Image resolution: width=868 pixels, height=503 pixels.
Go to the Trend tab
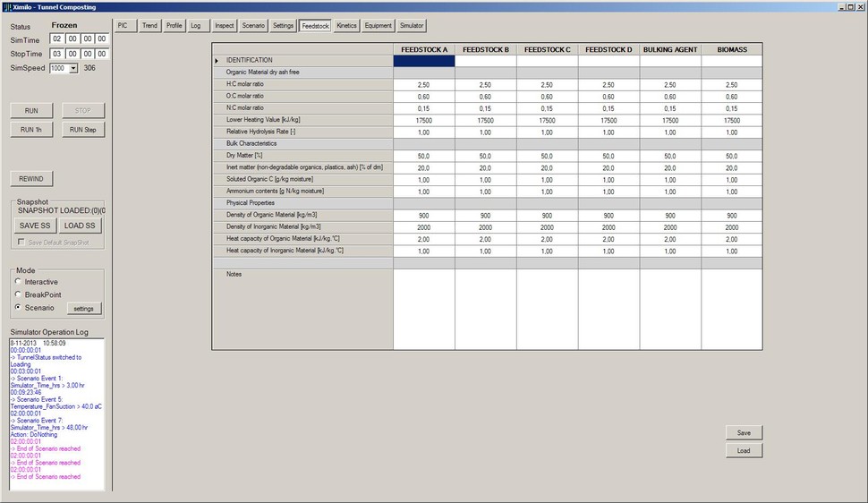point(149,26)
